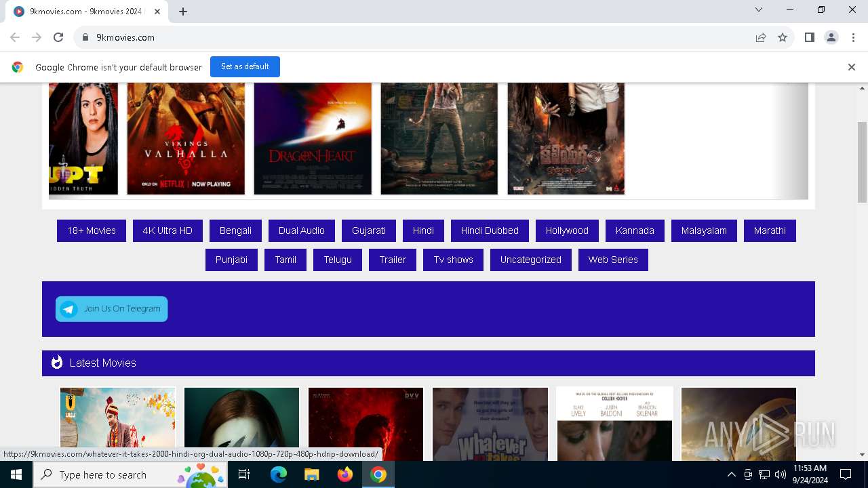Click the share page icon

click(761, 37)
